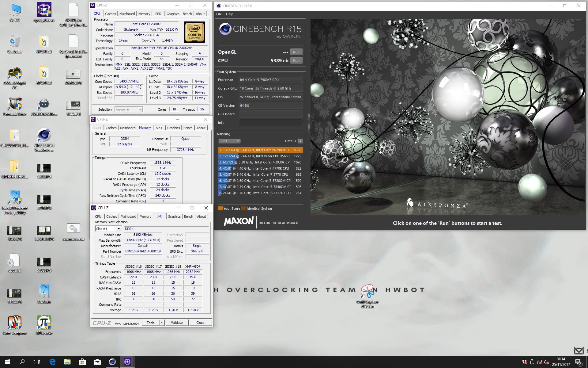The image size is (588, 368).
Task: Run the CPU benchmark in Cinebench
Action: [x=296, y=61]
